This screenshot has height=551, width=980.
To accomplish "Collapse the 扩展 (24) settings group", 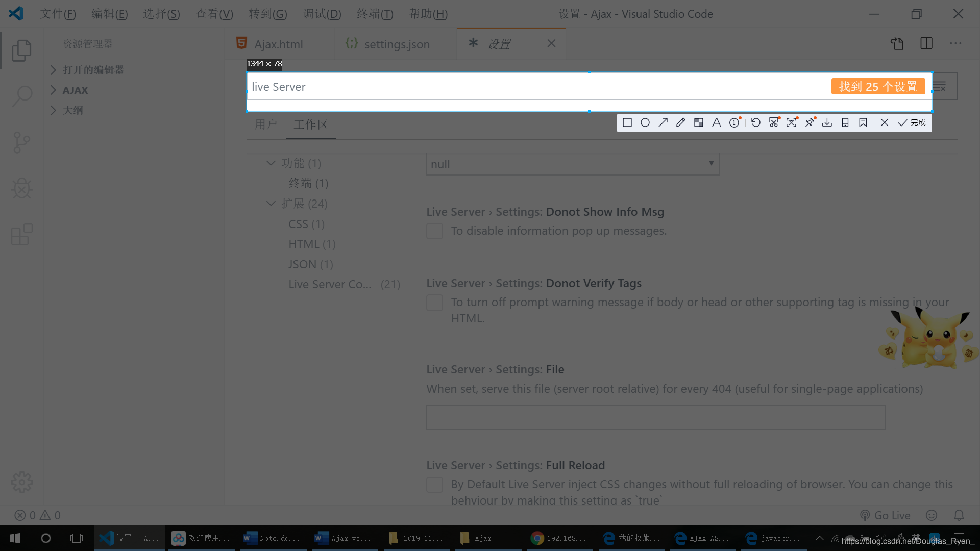I will pos(271,204).
